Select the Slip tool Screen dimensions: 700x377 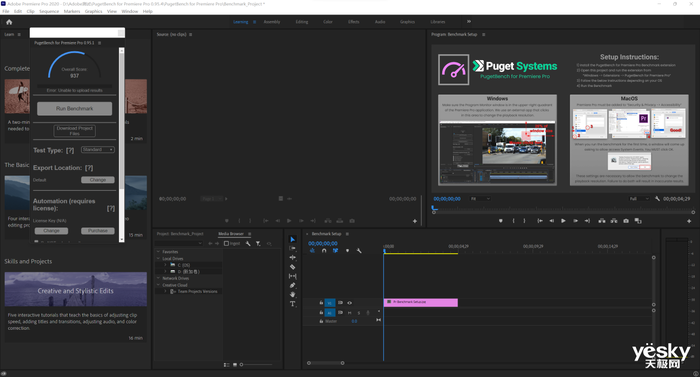292,276
